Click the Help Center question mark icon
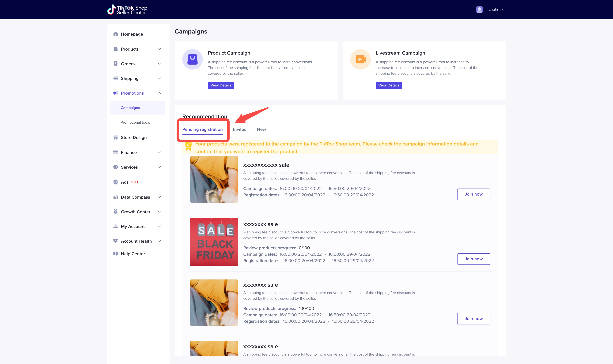 pos(116,254)
